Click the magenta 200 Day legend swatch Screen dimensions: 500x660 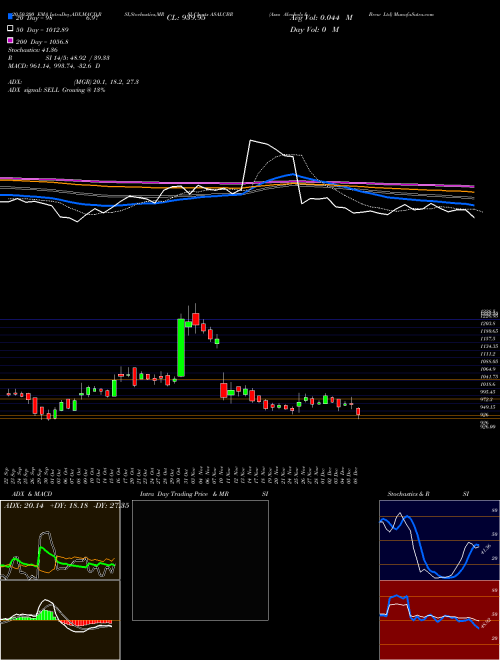tap(11, 40)
